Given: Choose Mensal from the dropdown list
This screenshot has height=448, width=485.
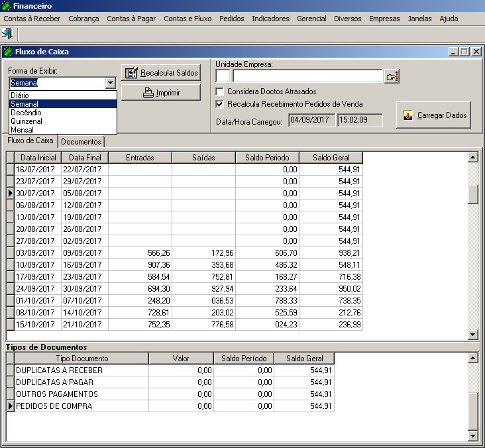Looking at the screenshot, I should (22, 130).
